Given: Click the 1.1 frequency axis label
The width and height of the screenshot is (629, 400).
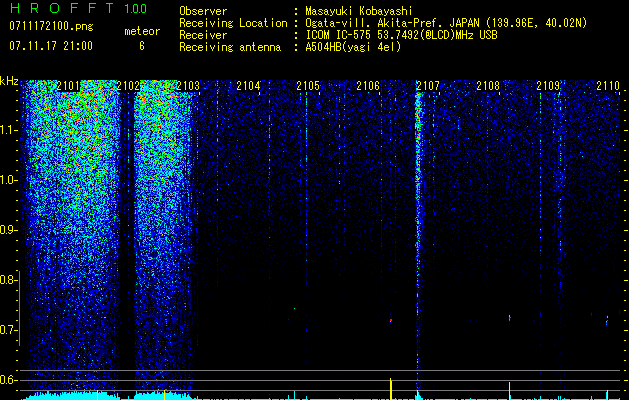Looking at the screenshot, I should click(9, 130).
